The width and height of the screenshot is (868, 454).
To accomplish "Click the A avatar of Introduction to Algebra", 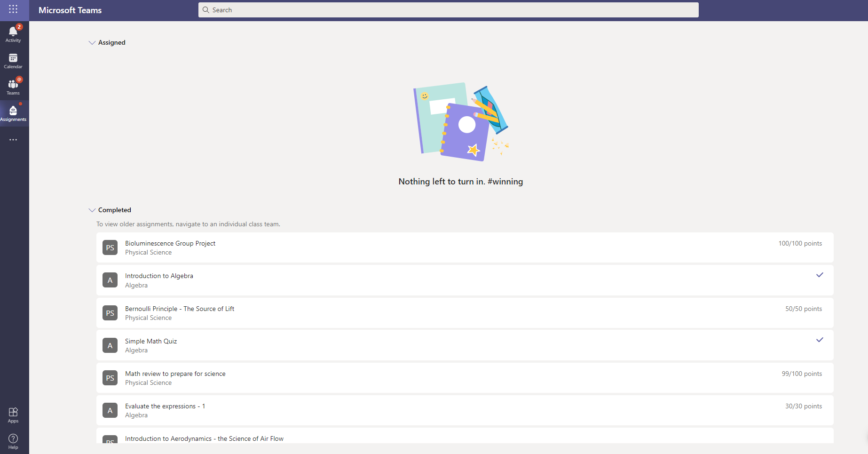I will pyautogui.click(x=110, y=280).
